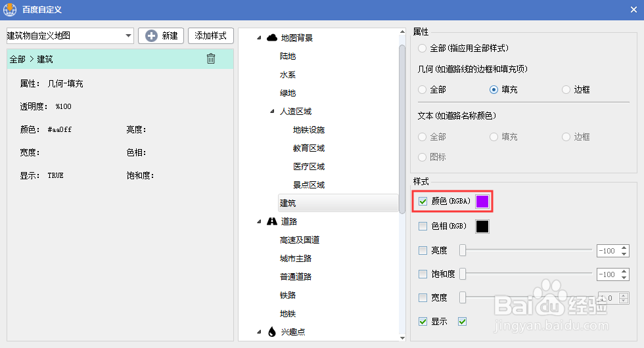Select 医疗区域 in the tree
This screenshot has height=348, width=644.
point(309,167)
